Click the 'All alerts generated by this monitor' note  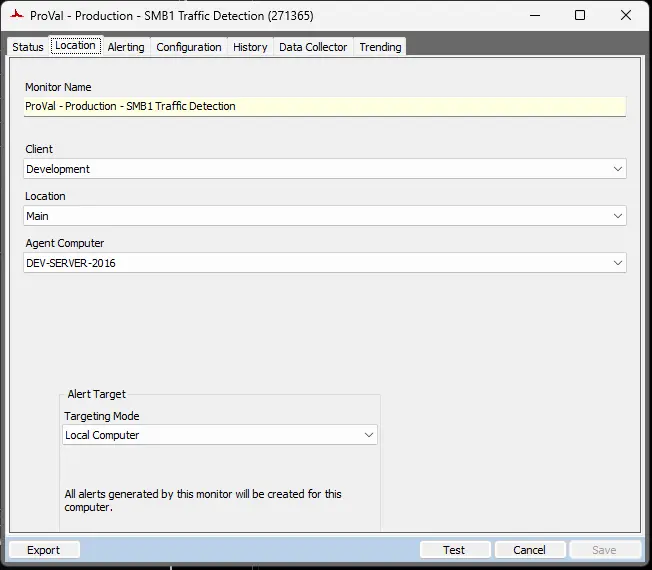203,501
